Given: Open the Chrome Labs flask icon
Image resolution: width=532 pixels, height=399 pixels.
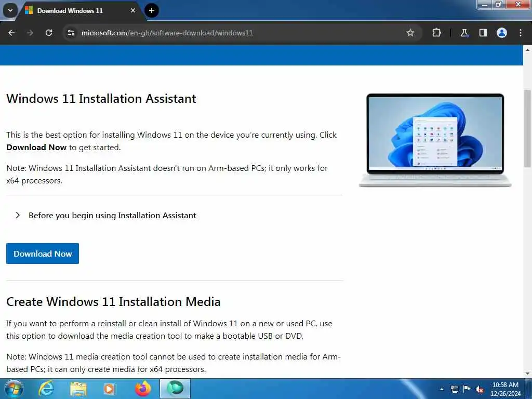Looking at the screenshot, I should point(464,33).
